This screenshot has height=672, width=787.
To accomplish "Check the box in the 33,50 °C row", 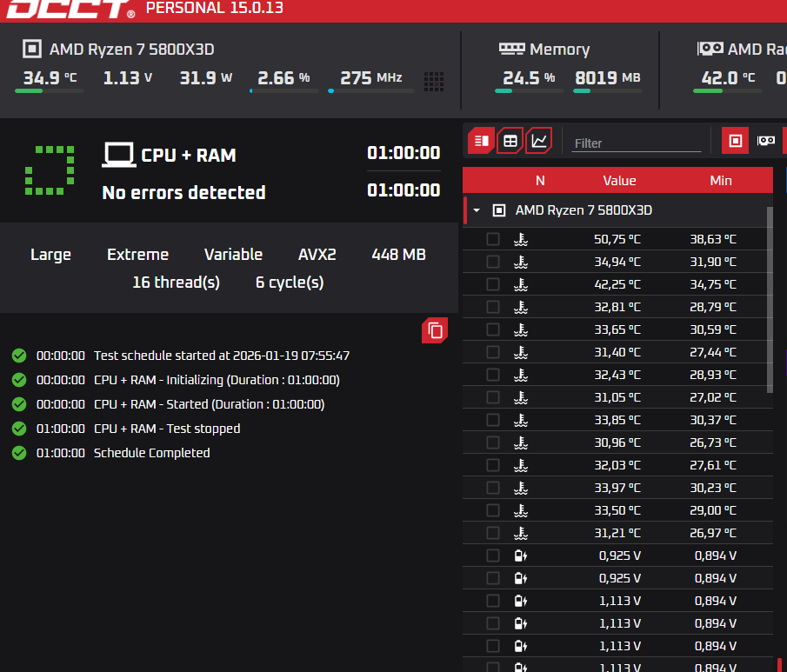I will pyautogui.click(x=493, y=510).
